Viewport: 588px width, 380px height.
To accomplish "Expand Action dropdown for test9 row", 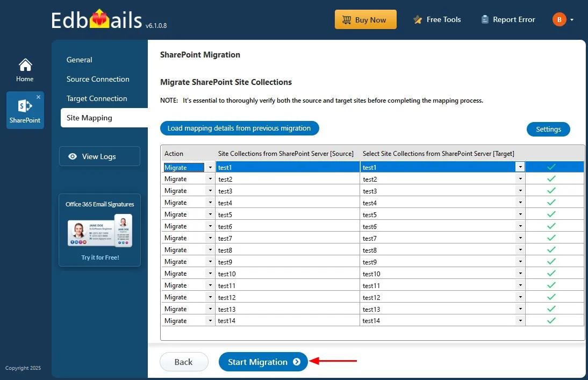I will coord(210,262).
